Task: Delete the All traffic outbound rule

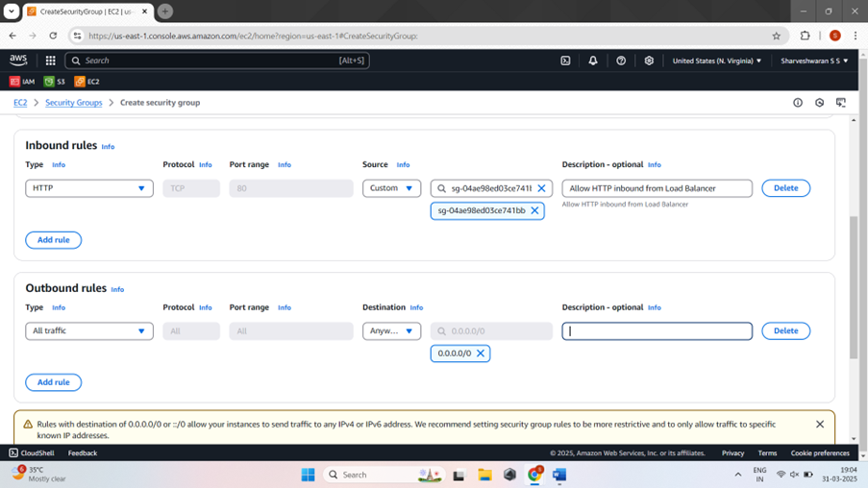Action: point(785,330)
